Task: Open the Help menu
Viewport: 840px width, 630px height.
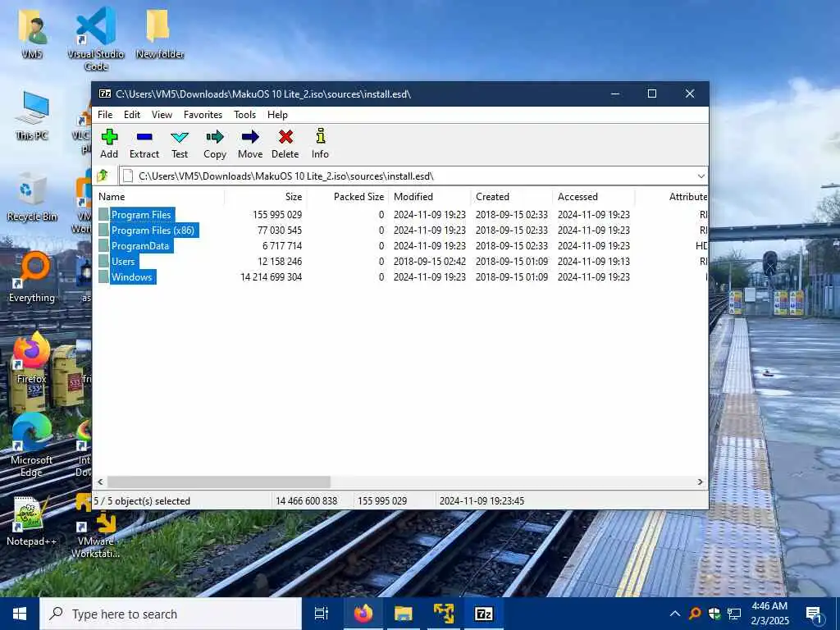Action: 277,115
